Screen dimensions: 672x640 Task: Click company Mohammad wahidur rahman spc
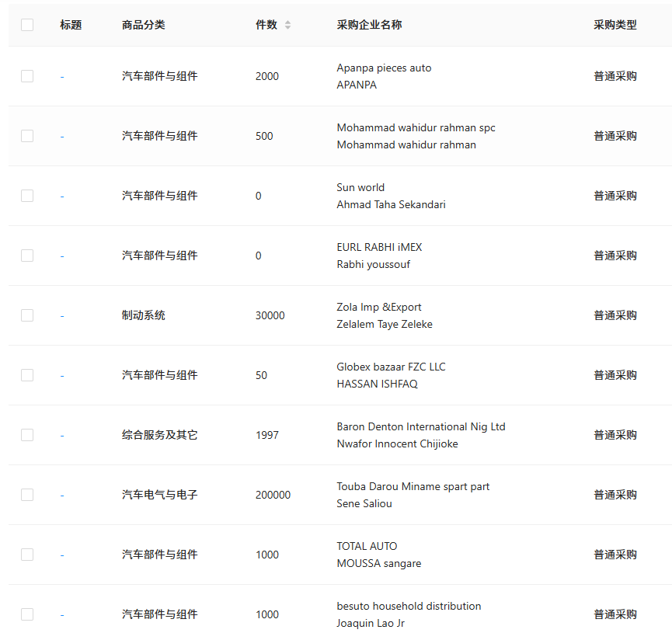[x=416, y=127]
